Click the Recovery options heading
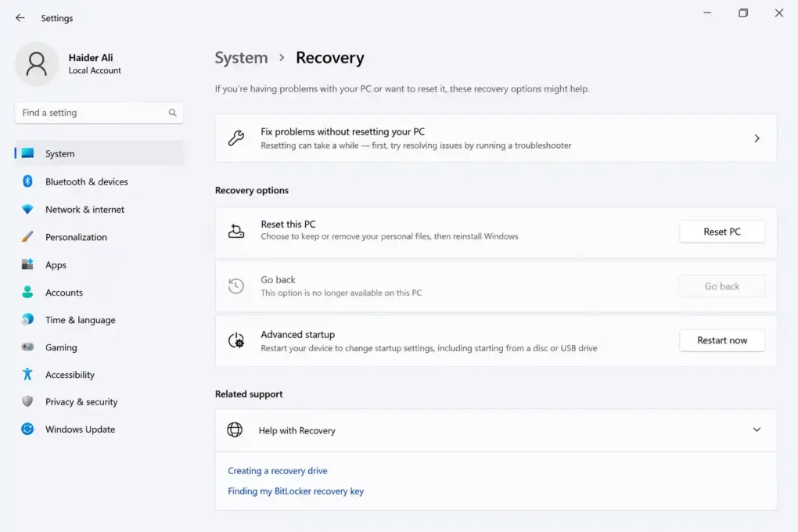This screenshot has height=532, width=798. [251, 190]
